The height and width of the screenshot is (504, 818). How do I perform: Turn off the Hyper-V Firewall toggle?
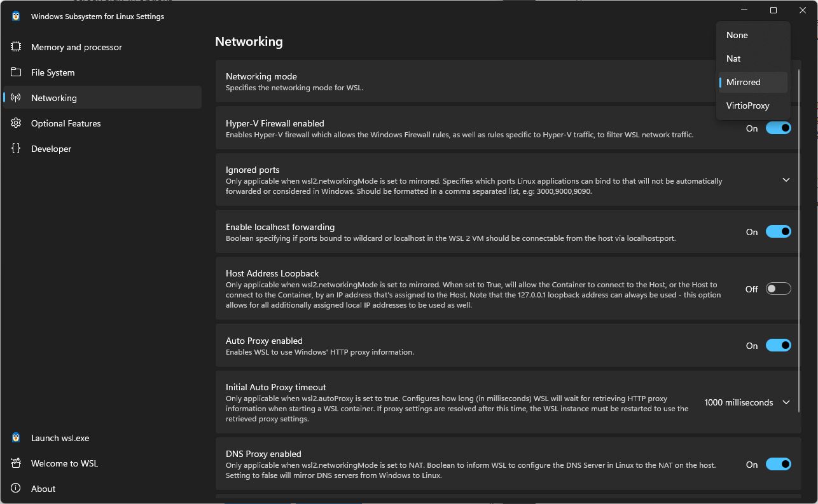778,128
